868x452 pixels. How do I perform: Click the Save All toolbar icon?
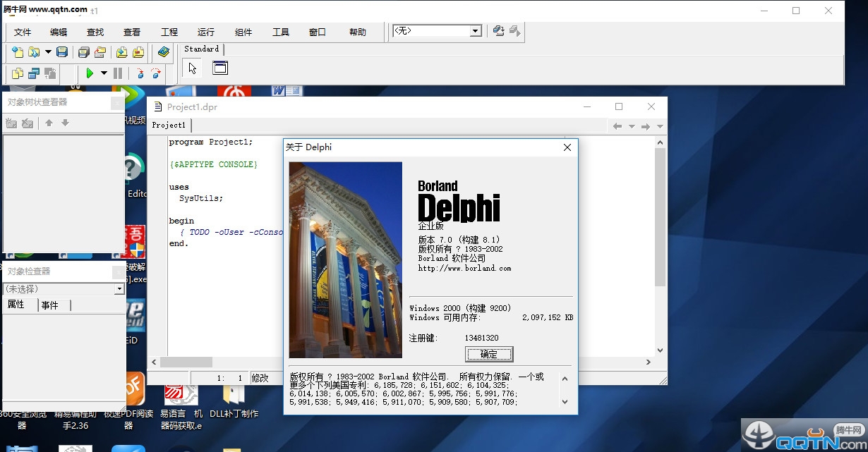(x=84, y=52)
